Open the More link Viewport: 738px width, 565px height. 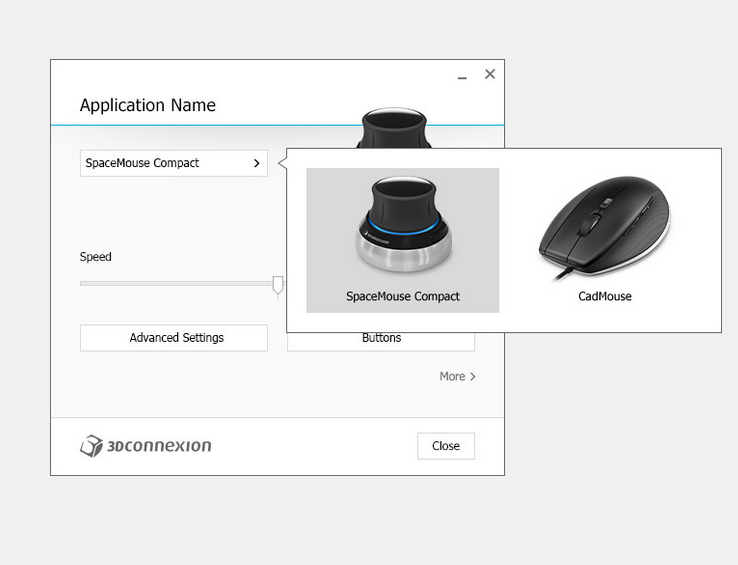click(x=452, y=377)
